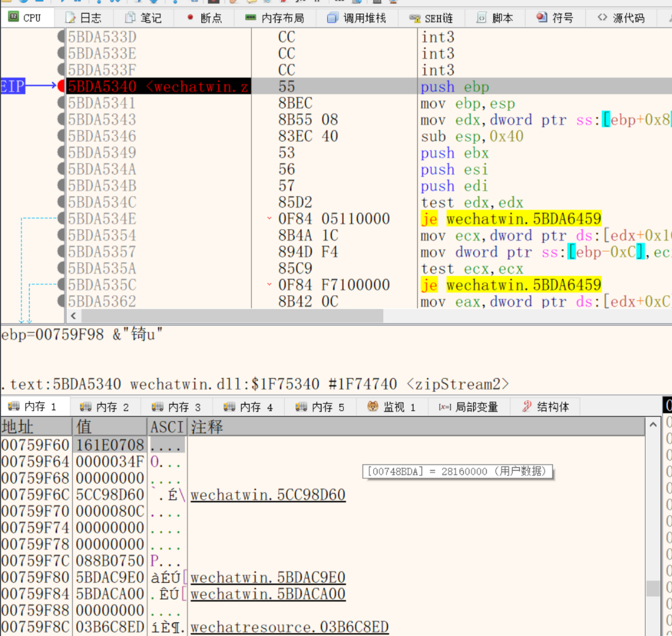The width and height of the screenshot is (672, 636).
Task: Click the 地址 column header
Action: (x=36, y=427)
